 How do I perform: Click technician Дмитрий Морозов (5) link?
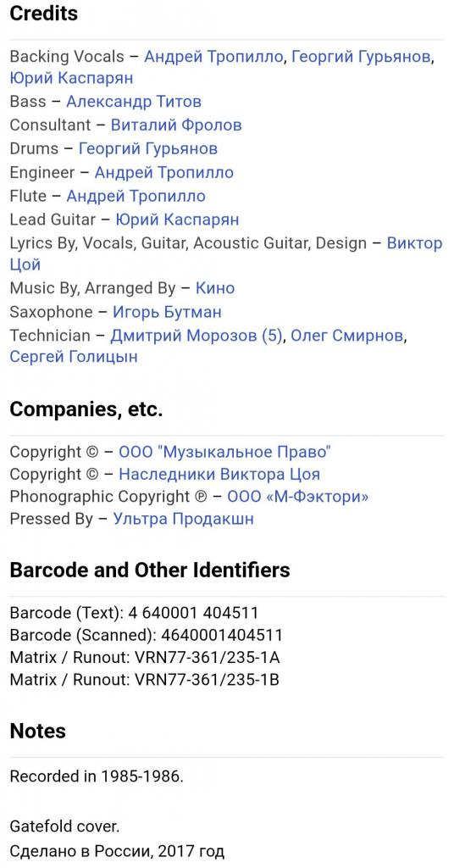(197, 336)
